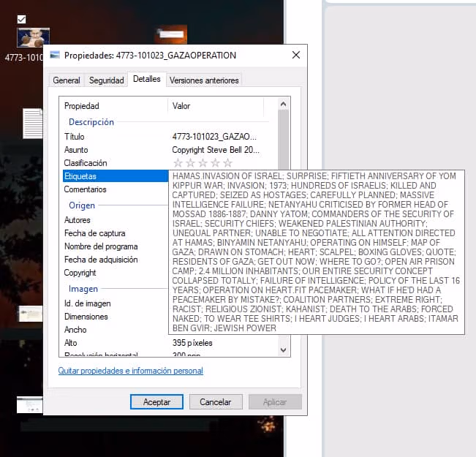Click the Comentarios property label
Image resolution: width=476 pixels, height=457 pixels.
pos(85,189)
